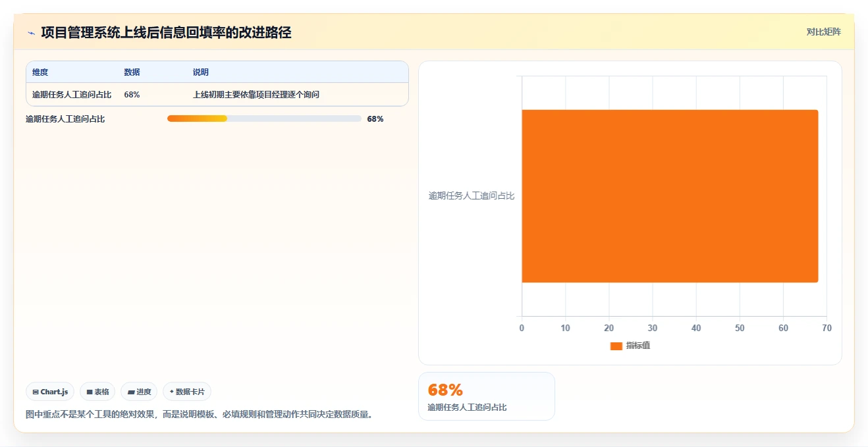The height and width of the screenshot is (447, 868).
Task: Click the lightning icon beside the dashboard title
Action: click(x=31, y=32)
